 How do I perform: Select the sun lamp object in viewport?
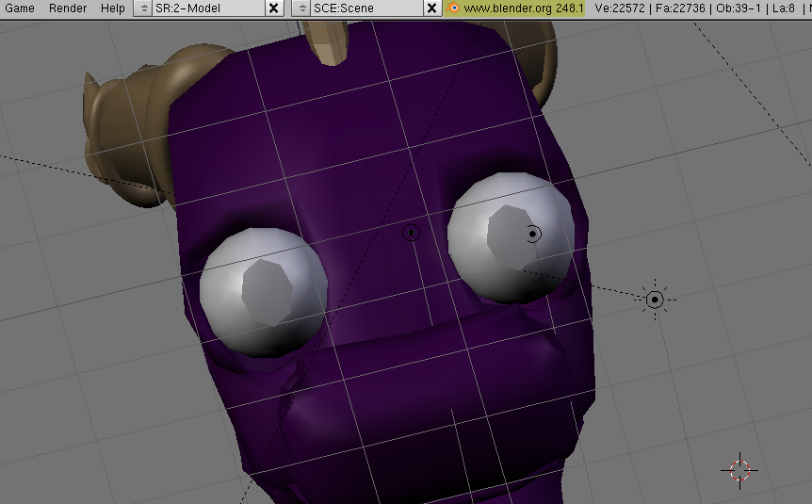pos(655,300)
